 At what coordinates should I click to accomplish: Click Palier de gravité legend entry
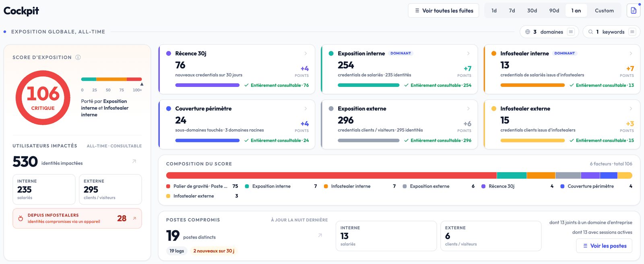point(202,186)
